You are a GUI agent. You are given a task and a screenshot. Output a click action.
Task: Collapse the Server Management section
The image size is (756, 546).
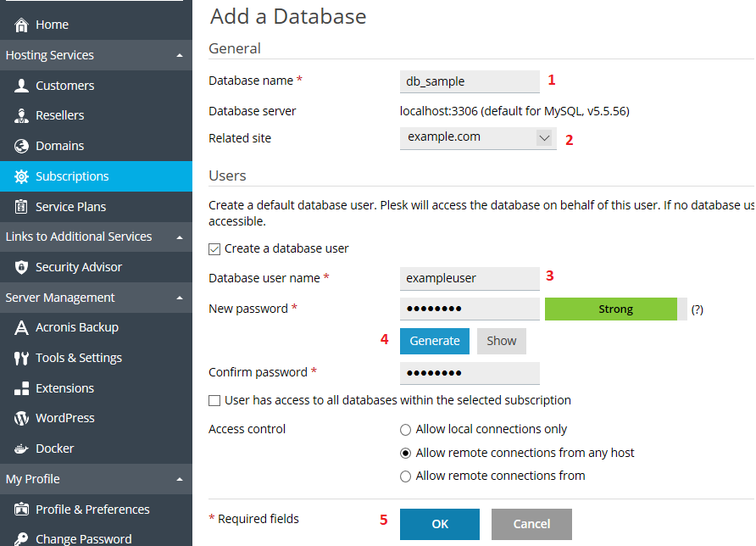pyautogui.click(x=179, y=298)
